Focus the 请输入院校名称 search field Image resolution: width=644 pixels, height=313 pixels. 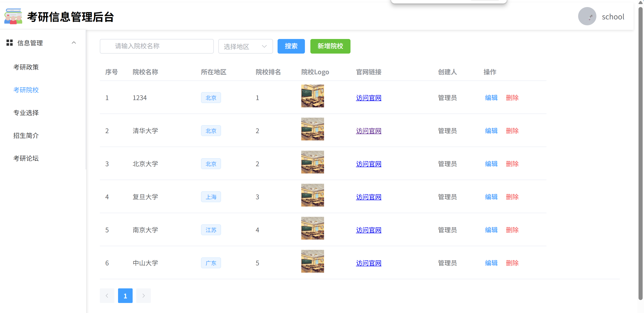[157, 46]
